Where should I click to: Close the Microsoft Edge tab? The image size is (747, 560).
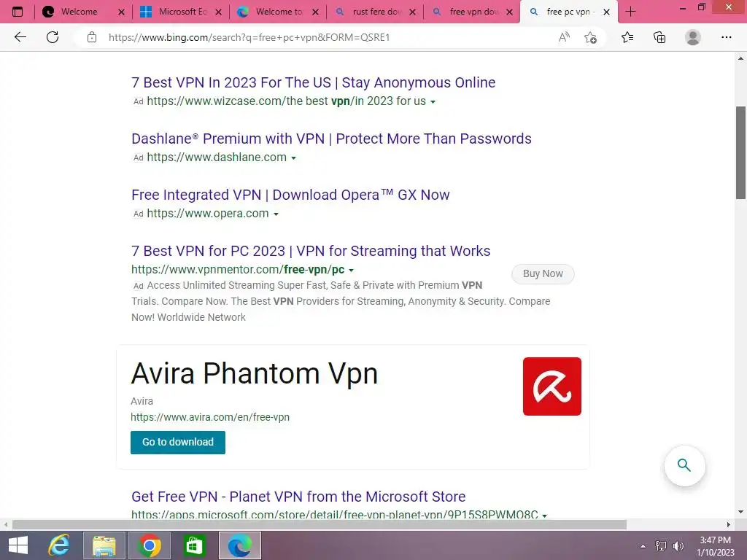click(x=218, y=12)
